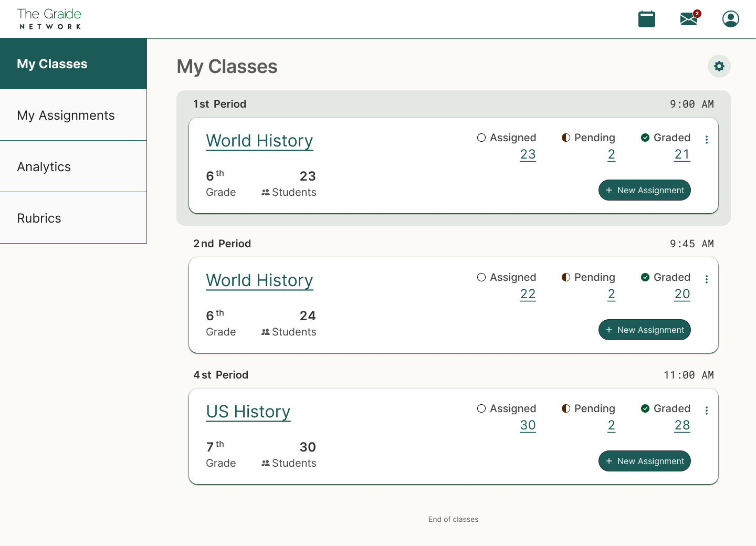This screenshot has width=756, height=546.
Task: Click The Graide Network logo
Action: tap(48, 18)
